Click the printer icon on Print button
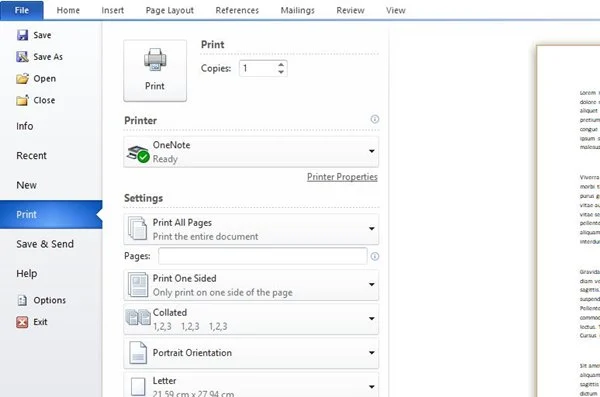The width and height of the screenshot is (600, 397). pyautogui.click(x=155, y=60)
